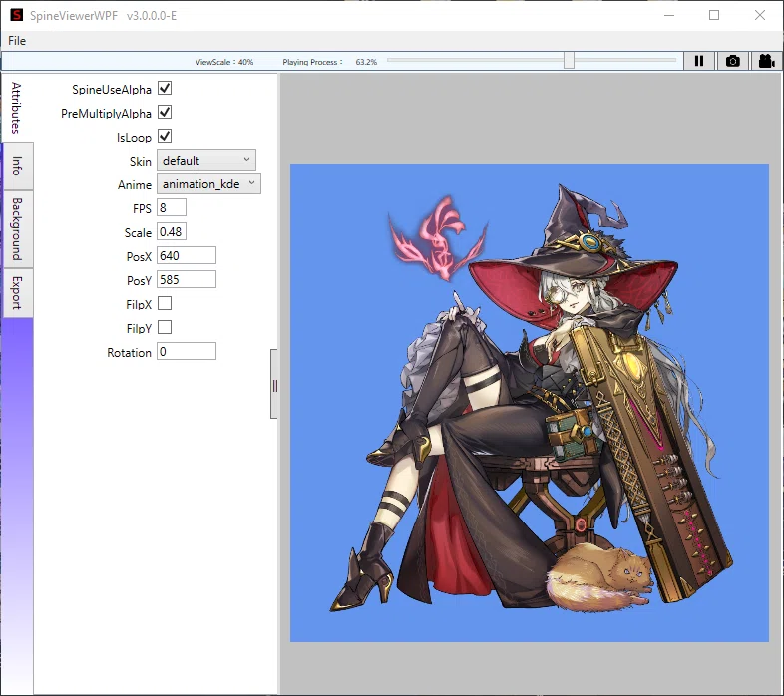Select the Attributes tab
This screenshot has height=696, width=784.
pos(17,108)
